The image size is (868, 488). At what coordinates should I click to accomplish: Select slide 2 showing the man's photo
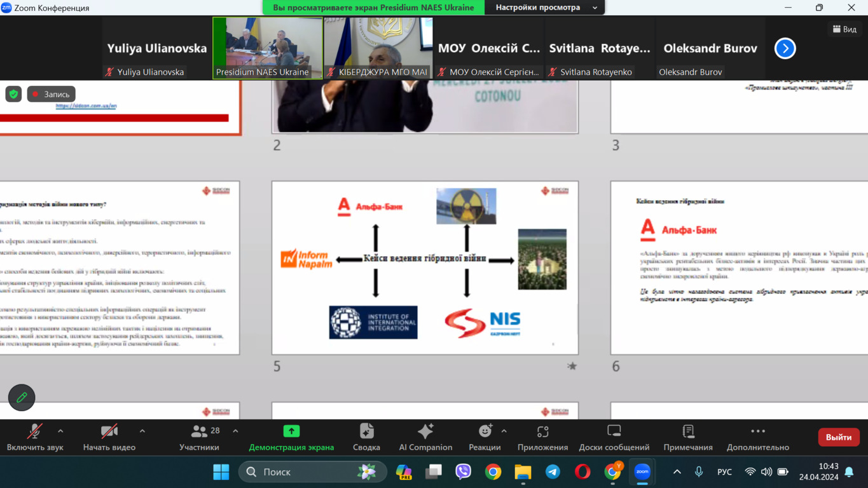click(x=425, y=107)
